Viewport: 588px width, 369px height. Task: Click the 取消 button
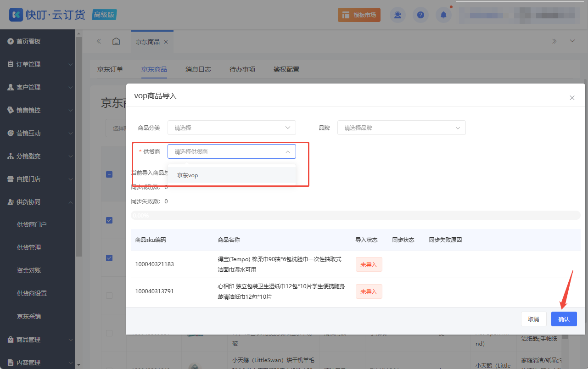pyautogui.click(x=533, y=319)
